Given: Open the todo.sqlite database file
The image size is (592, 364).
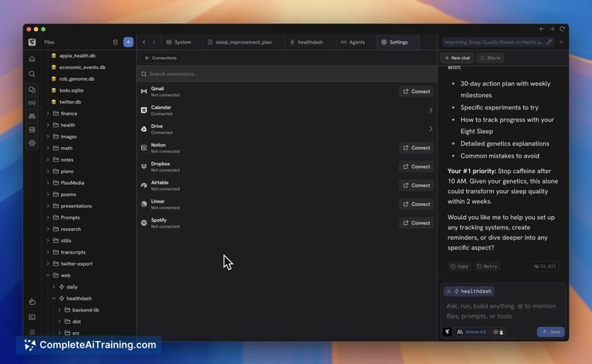Looking at the screenshot, I should tap(71, 90).
